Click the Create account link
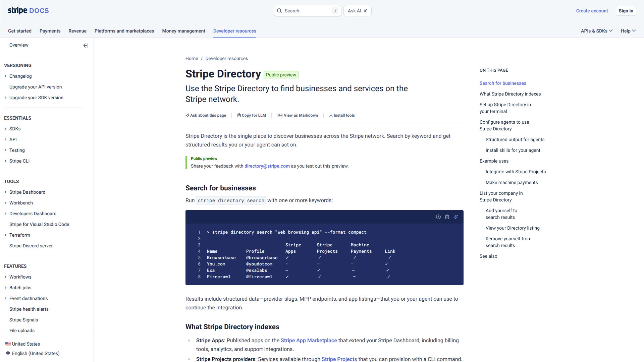Viewport: 644px width, 362px height. pos(592,11)
